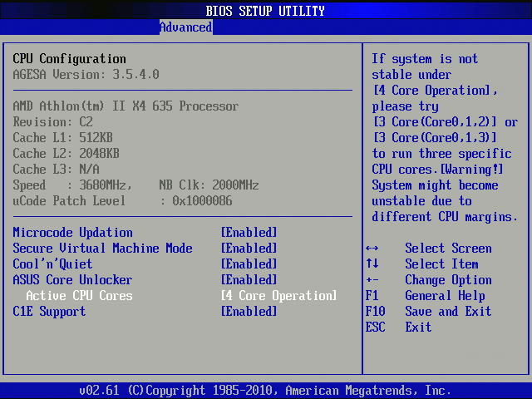The height and width of the screenshot is (399, 532).
Task: Click the left-right arrows Select Screen icon
Action: coord(372,249)
